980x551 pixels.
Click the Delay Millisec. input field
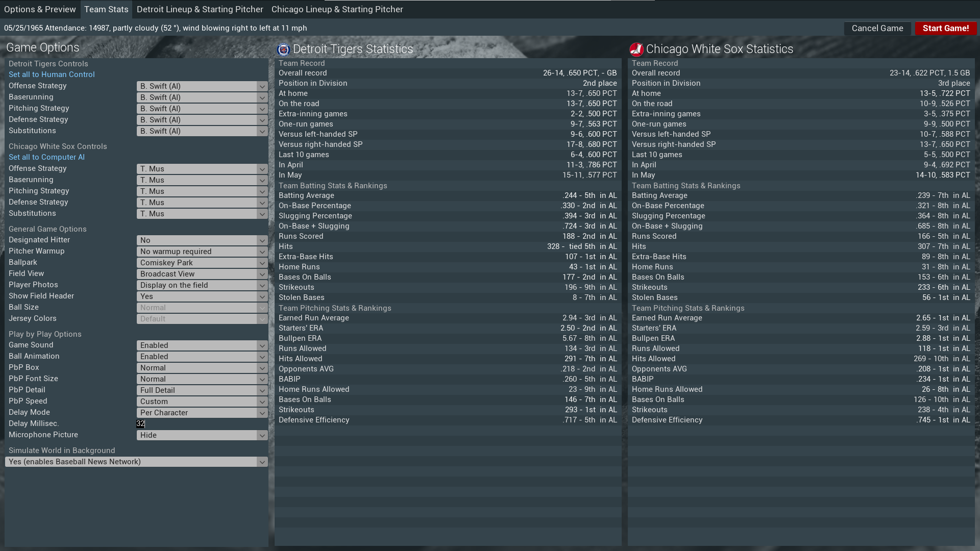click(202, 424)
